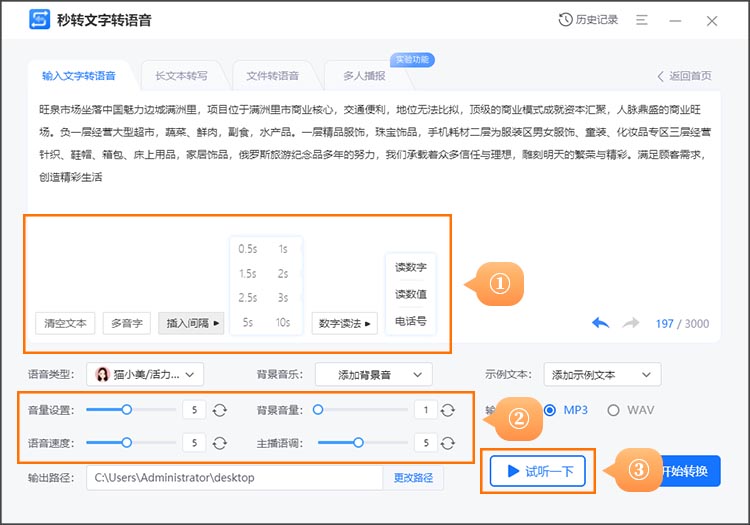Click the 音量设置 value box
The height and width of the screenshot is (525, 750).
[194, 410]
